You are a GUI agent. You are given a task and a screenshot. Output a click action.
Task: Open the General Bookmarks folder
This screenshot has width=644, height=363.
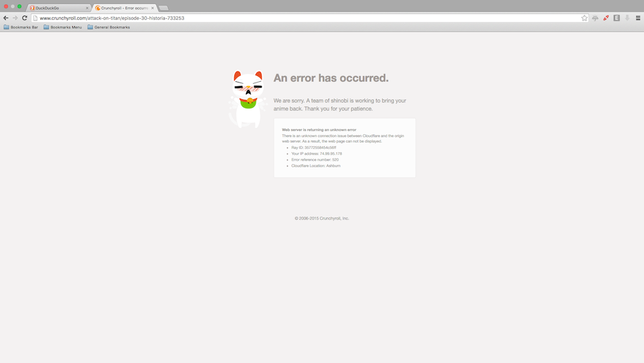coord(108,27)
